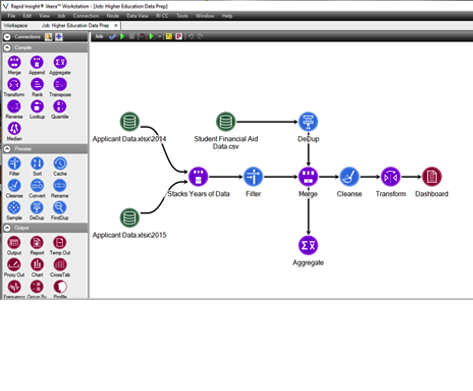Pick the CrossTab output node icon
473x391 pixels.
60,265
